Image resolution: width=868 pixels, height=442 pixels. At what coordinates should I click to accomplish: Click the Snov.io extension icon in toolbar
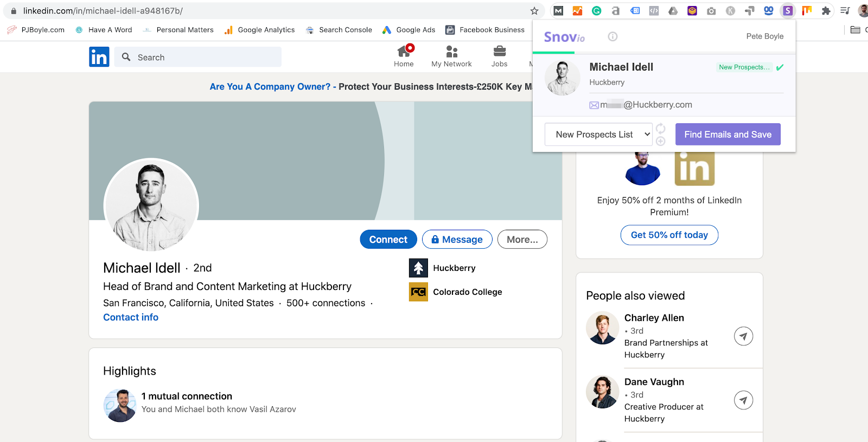[x=787, y=11]
